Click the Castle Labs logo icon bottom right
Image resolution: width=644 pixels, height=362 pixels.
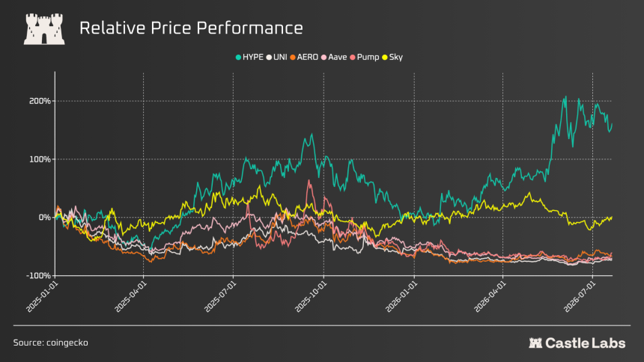535,343
